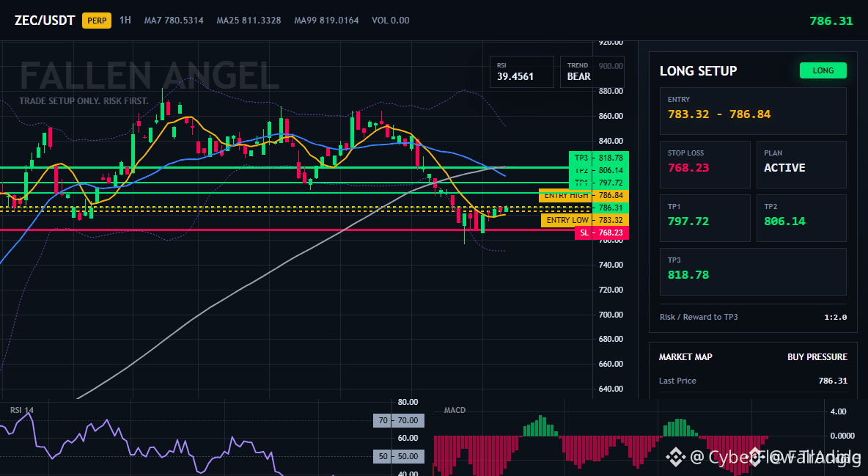Click the green 786.31 price in header

pos(831,21)
